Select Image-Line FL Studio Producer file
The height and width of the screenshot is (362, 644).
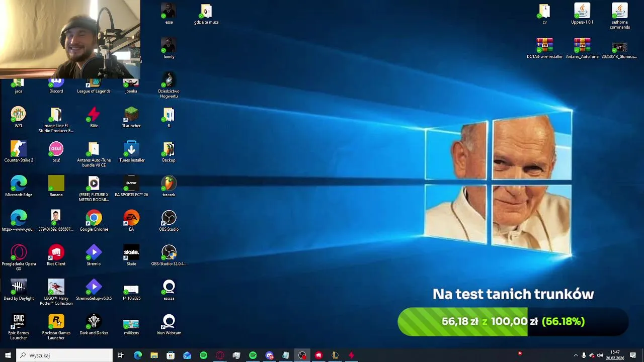coord(56,120)
